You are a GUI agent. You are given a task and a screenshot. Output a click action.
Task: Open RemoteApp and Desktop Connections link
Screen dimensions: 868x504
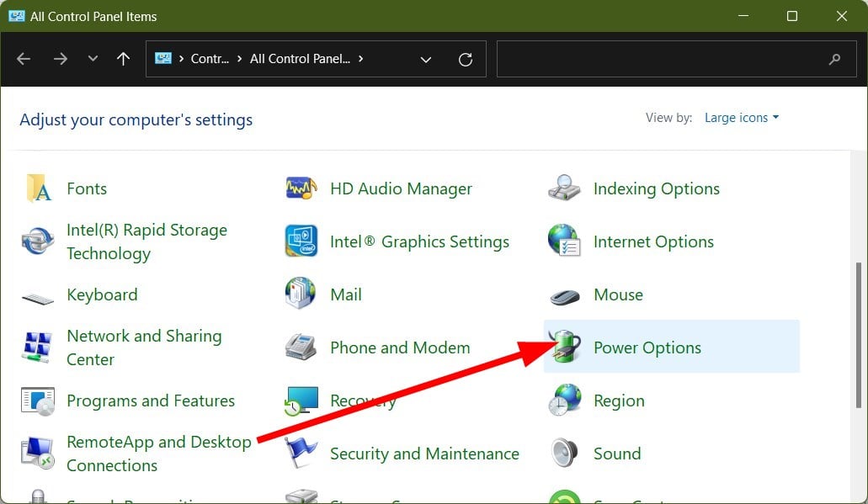(159, 454)
